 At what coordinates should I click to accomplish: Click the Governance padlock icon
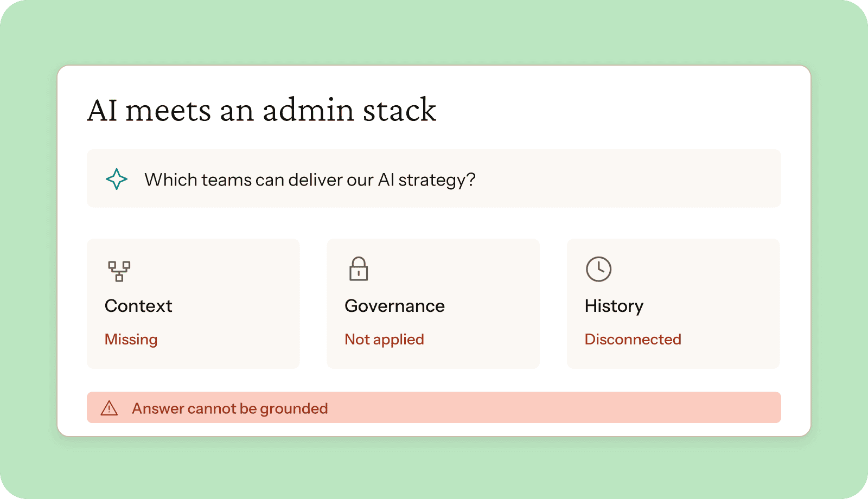(359, 269)
